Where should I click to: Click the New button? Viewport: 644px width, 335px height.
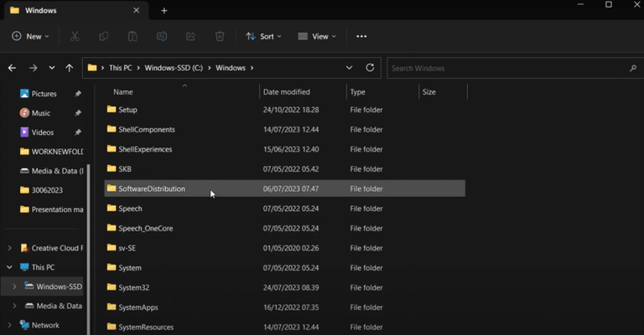(x=30, y=37)
